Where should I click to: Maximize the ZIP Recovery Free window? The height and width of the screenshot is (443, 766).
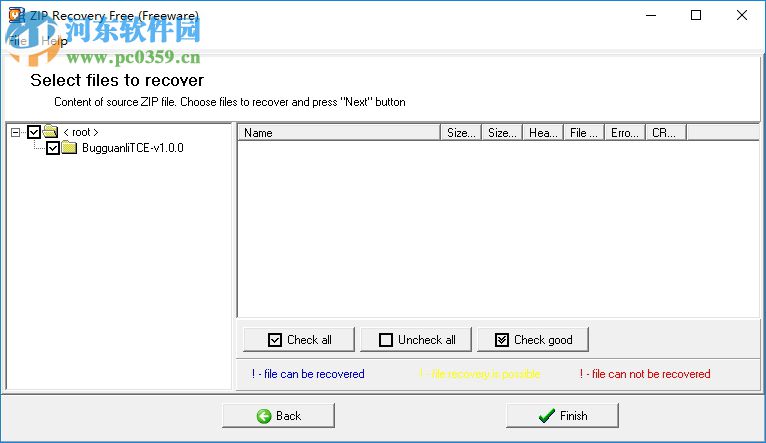point(696,15)
